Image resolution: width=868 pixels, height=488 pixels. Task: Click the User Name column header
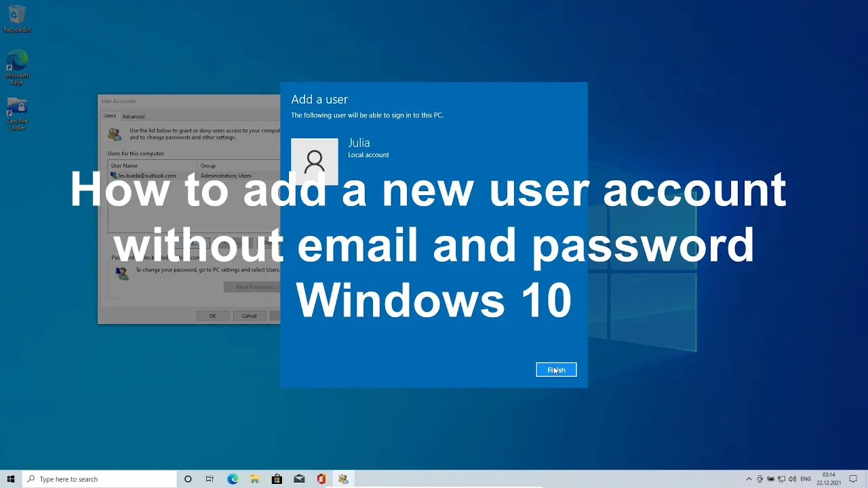(x=153, y=165)
